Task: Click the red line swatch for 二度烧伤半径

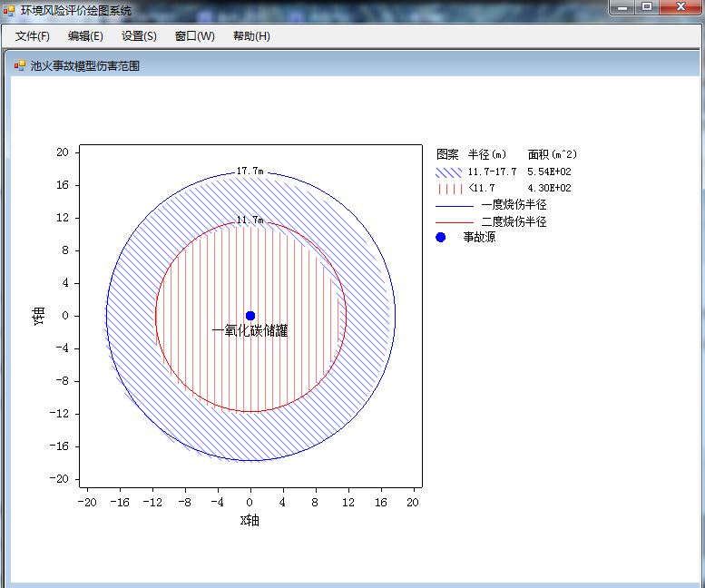Action: pyautogui.click(x=454, y=222)
